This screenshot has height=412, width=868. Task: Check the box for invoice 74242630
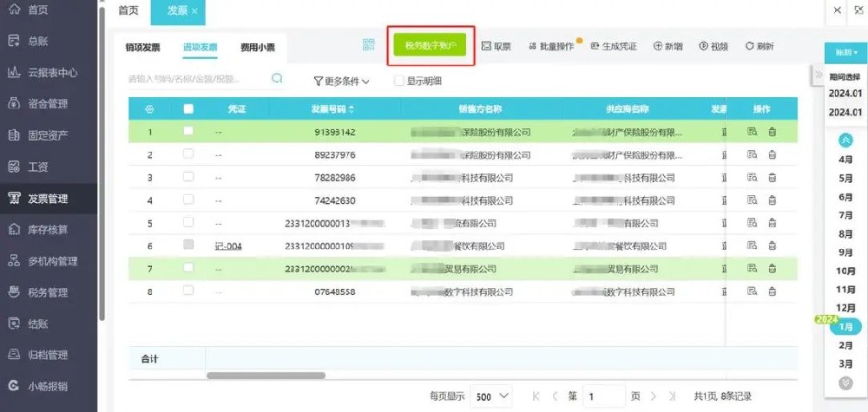point(188,199)
